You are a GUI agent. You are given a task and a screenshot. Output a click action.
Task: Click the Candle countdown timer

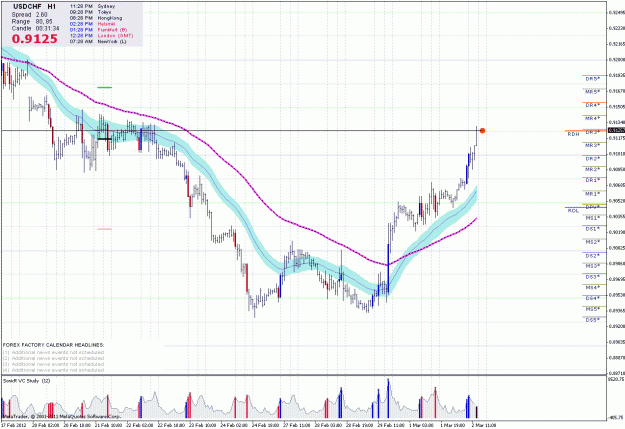[35, 29]
